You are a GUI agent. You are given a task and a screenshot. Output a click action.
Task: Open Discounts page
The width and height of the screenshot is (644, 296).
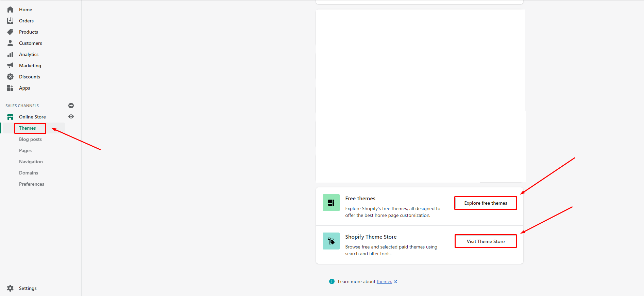point(30,77)
